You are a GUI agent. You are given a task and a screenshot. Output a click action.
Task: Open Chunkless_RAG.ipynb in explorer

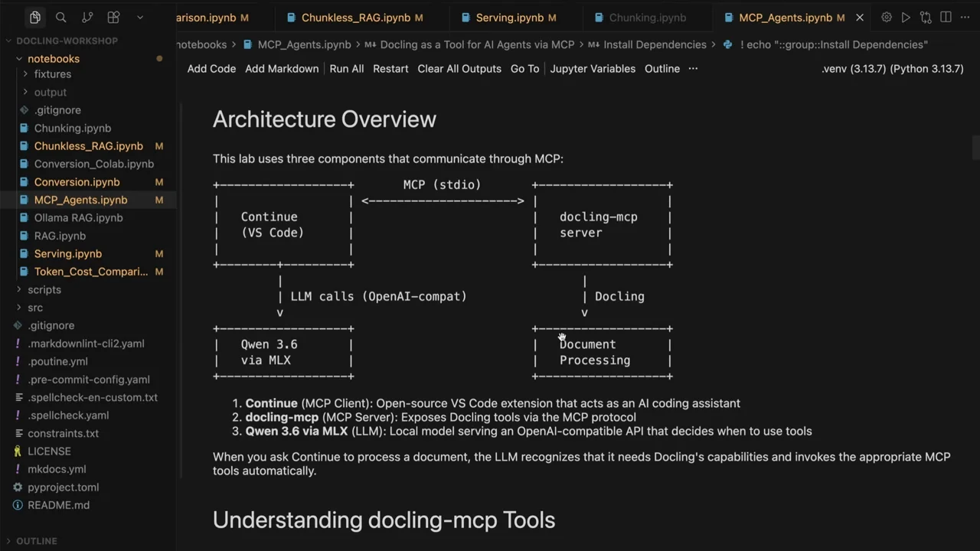(x=89, y=146)
